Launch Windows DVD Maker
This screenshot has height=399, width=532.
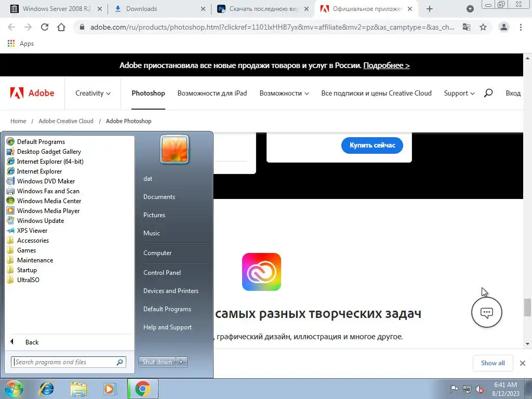tap(41, 181)
